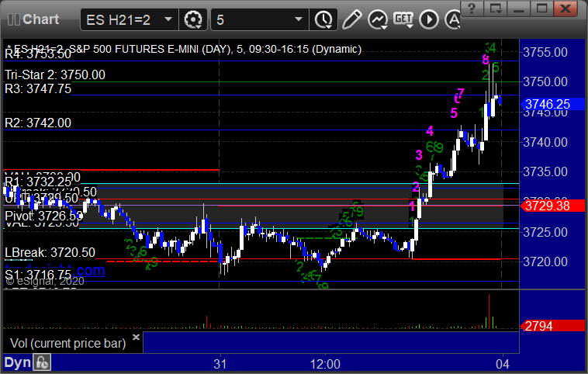Screen dimensions: 588x374
Task: Click the 3755.00 price scale value
Action: 545,52
